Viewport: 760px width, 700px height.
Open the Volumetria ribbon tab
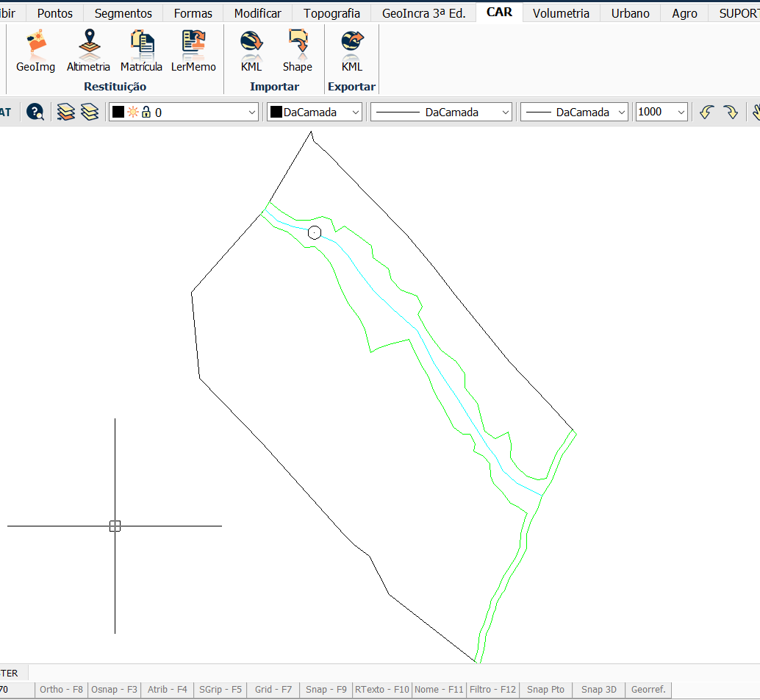(561, 13)
